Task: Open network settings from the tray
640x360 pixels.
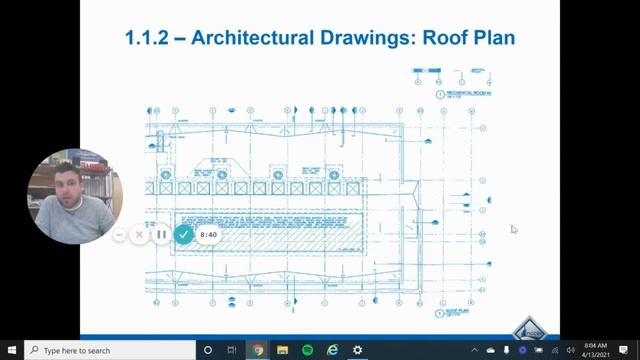Action: (555, 350)
